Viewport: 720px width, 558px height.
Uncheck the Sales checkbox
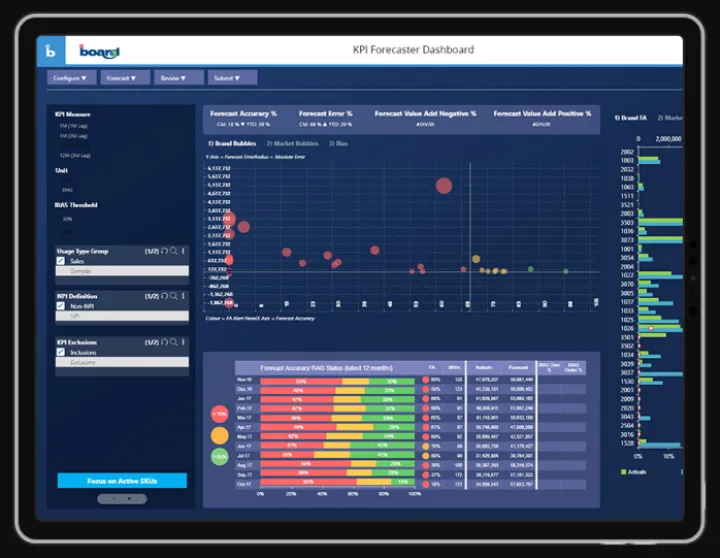tap(61, 261)
